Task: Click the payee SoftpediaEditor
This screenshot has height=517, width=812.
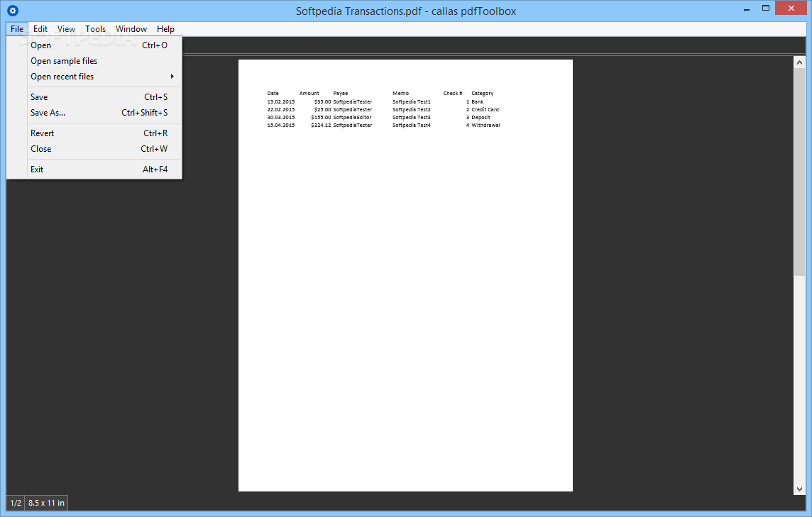Action: click(352, 118)
